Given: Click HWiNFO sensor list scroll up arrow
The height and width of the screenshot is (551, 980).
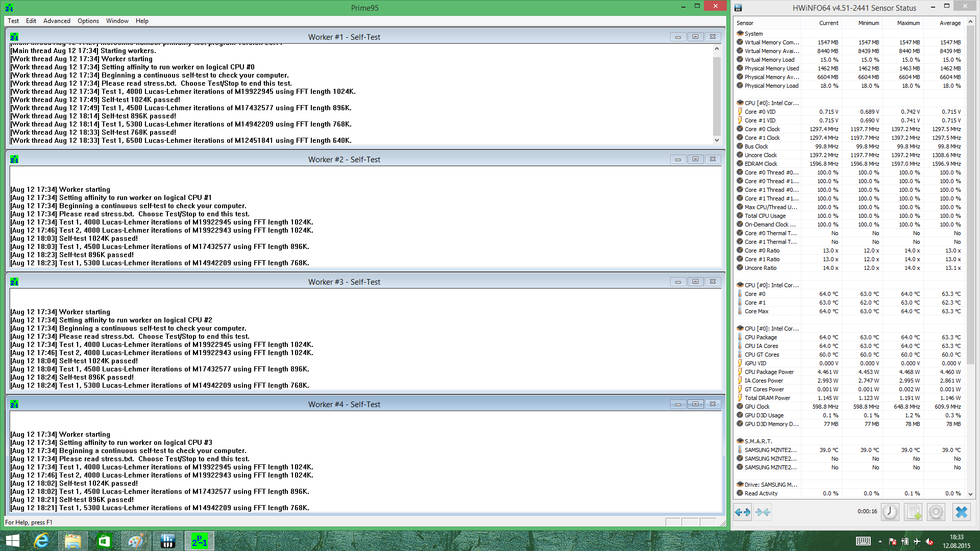Looking at the screenshot, I should tap(970, 22).
